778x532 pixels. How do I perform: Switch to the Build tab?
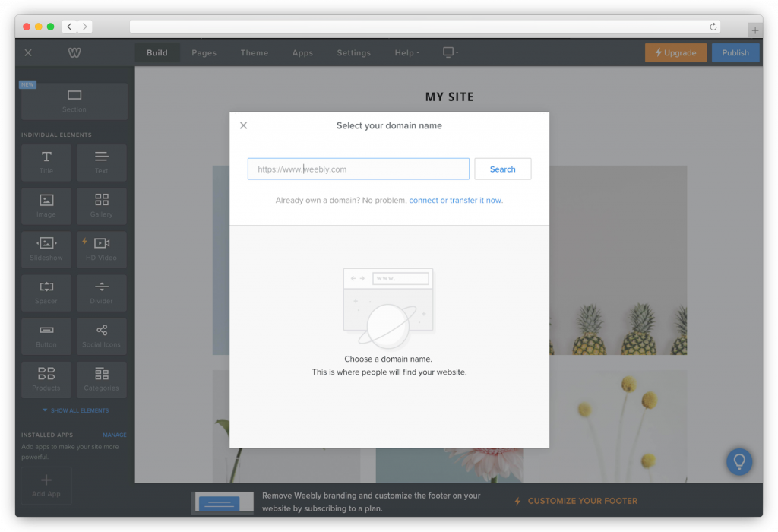point(157,52)
